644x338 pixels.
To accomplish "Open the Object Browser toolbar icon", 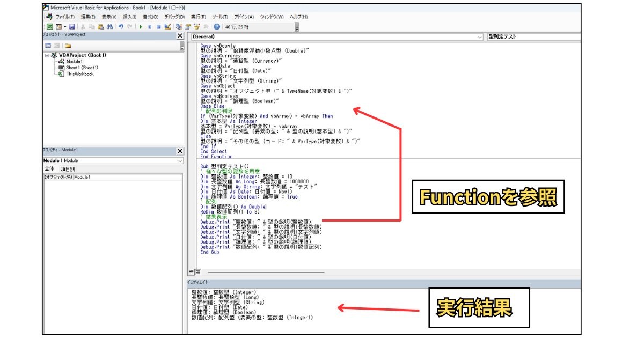I will [197, 26].
